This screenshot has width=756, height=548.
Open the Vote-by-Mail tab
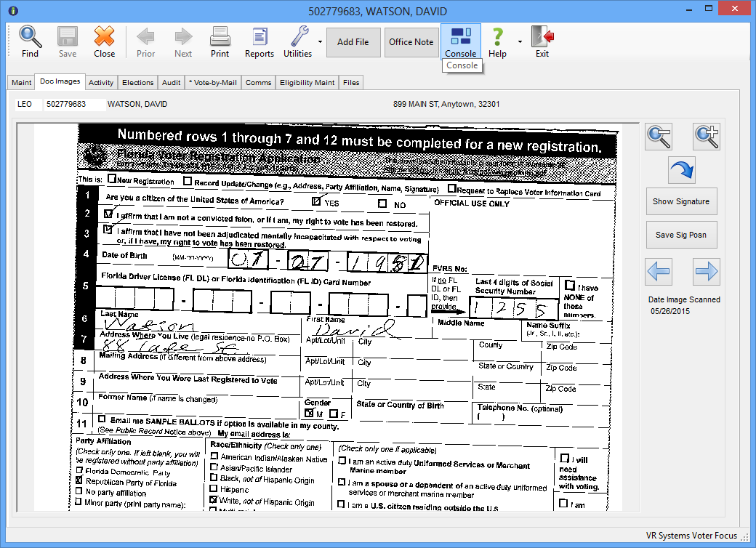pos(213,82)
